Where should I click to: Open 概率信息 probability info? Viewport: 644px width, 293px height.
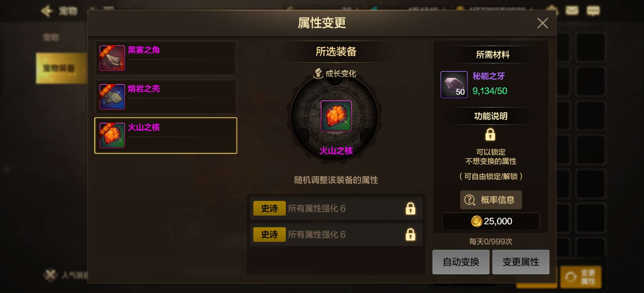coord(491,200)
